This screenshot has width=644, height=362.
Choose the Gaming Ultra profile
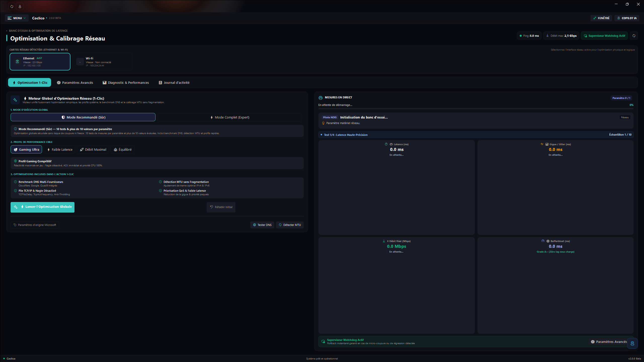pos(26,149)
